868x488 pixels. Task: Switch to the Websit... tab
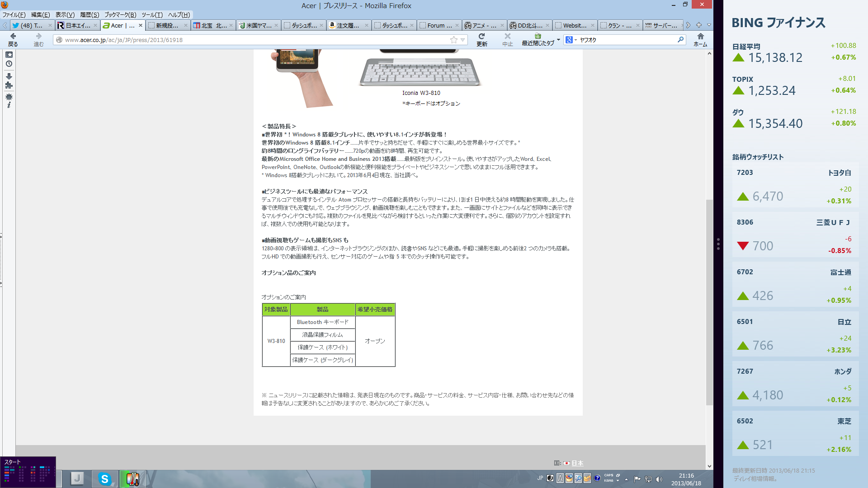(x=575, y=25)
